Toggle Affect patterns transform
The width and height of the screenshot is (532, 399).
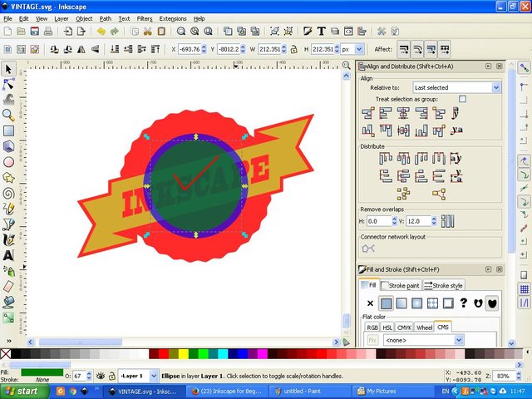445,50
